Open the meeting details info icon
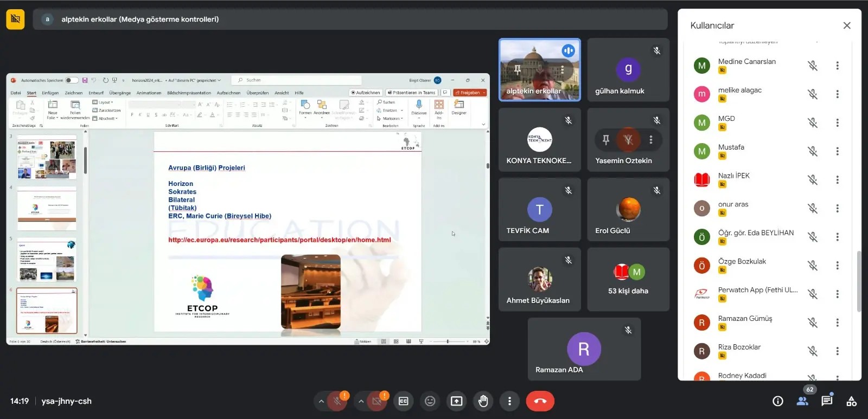The image size is (868, 419). (778, 401)
